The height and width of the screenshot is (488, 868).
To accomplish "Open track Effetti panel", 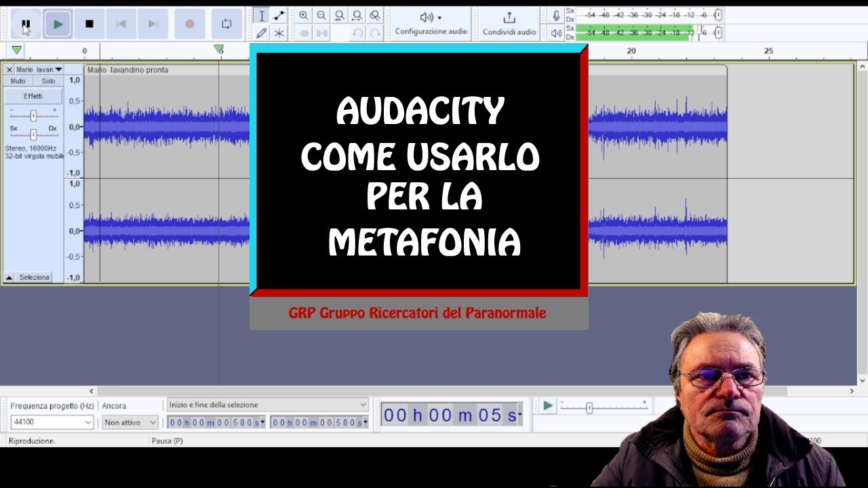I will coord(33,96).
